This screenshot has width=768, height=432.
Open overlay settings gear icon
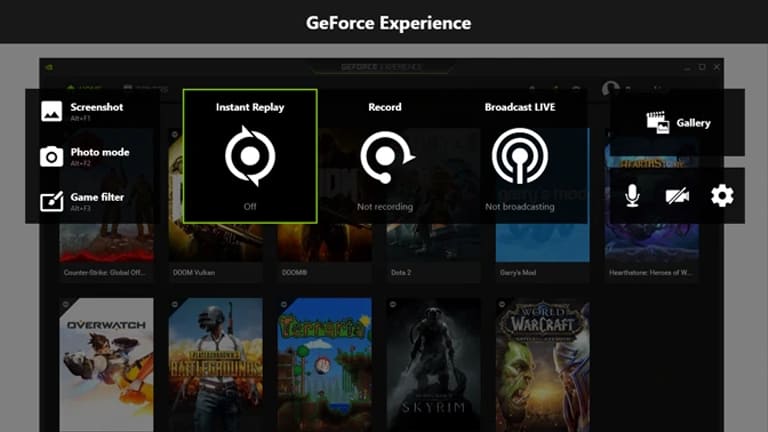[x=722, y=196]
